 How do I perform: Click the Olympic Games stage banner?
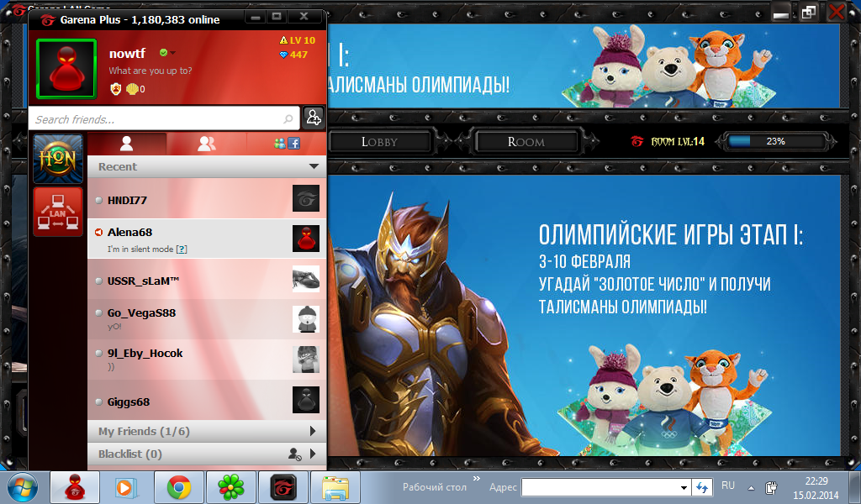[x=584, y=315]
